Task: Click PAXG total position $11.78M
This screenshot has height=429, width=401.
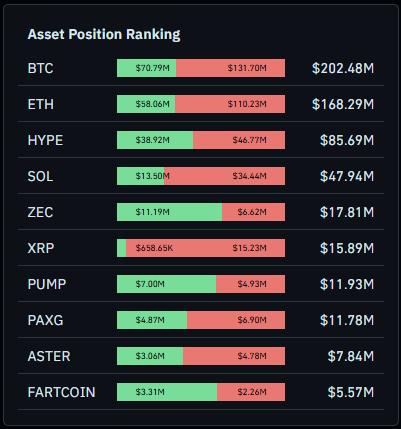Action: tap(347, 320)
